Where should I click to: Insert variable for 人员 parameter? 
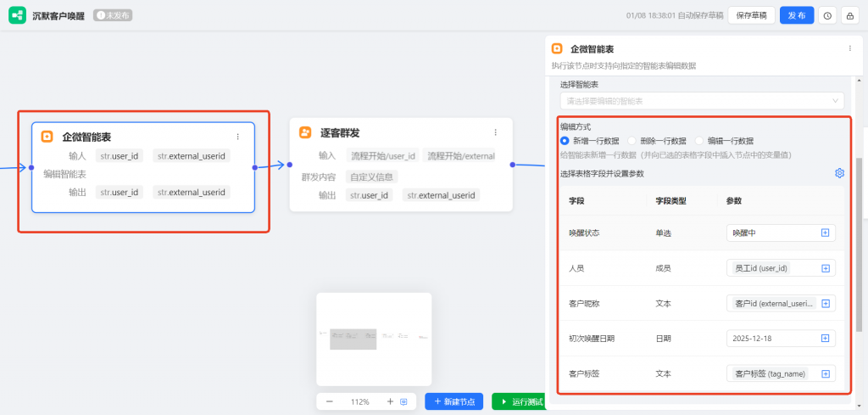point(826,268)
